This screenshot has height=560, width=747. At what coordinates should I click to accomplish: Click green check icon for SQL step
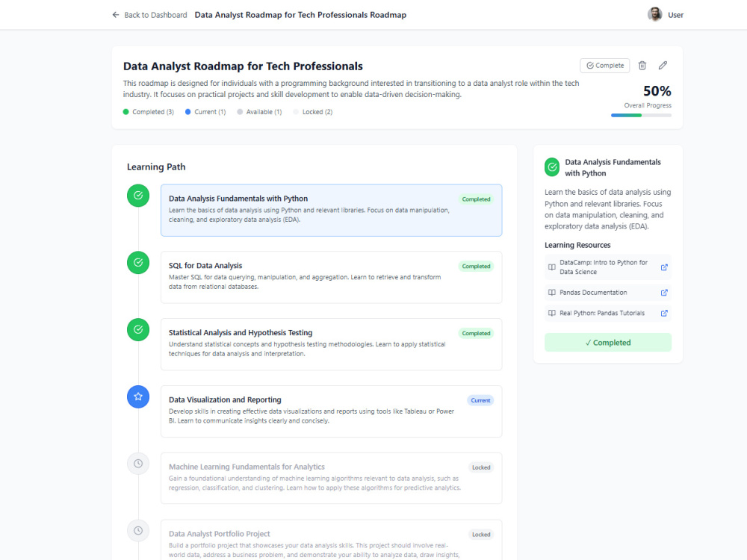click(x=138, y=262)
